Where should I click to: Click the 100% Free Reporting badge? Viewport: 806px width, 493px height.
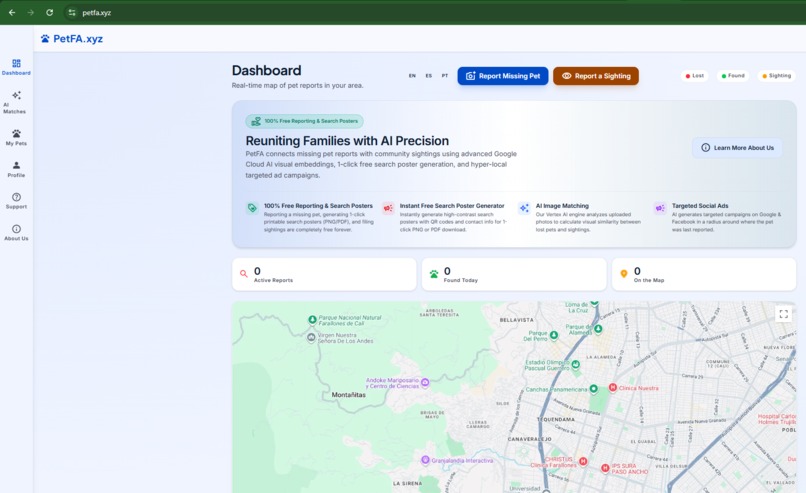[304, 121]
